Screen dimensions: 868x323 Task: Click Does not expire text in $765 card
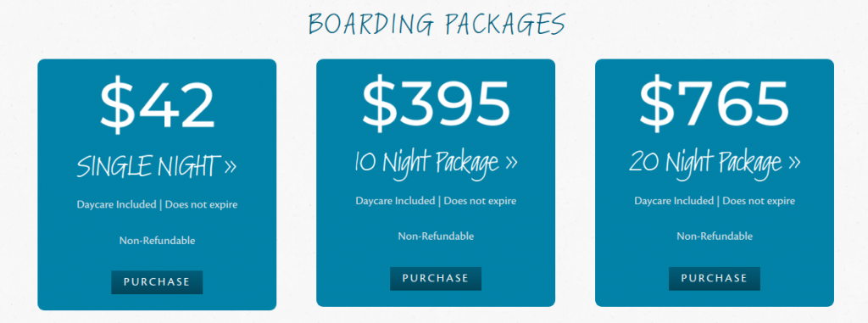pos(759,201)
